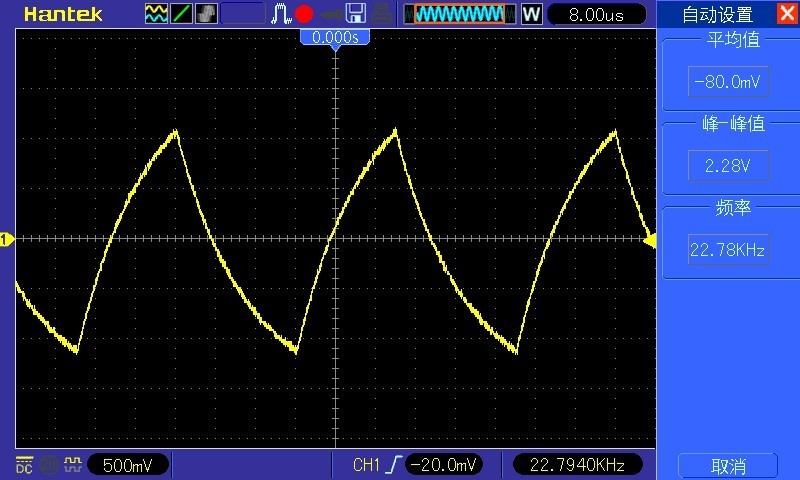Click the DC coupling icon
Image resolution: width=800 pixels, height=480 pixels.
coord(24,464)
